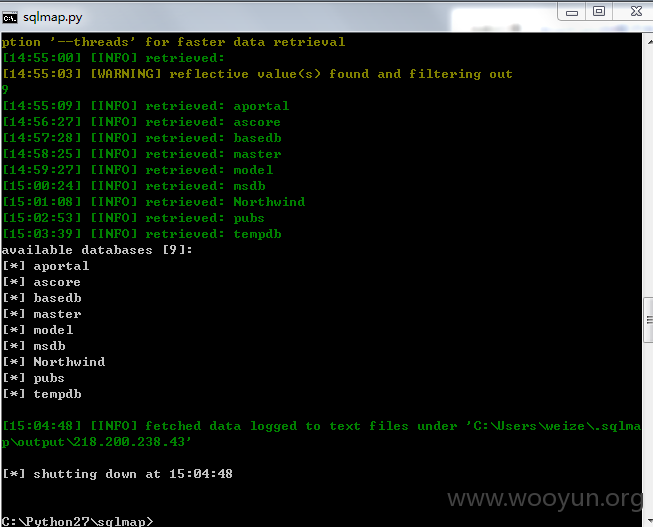Click the green 'retrieved: Northwind' log line
The height and width of the screenshot is (527, 653).
click(x=154, y=202)
